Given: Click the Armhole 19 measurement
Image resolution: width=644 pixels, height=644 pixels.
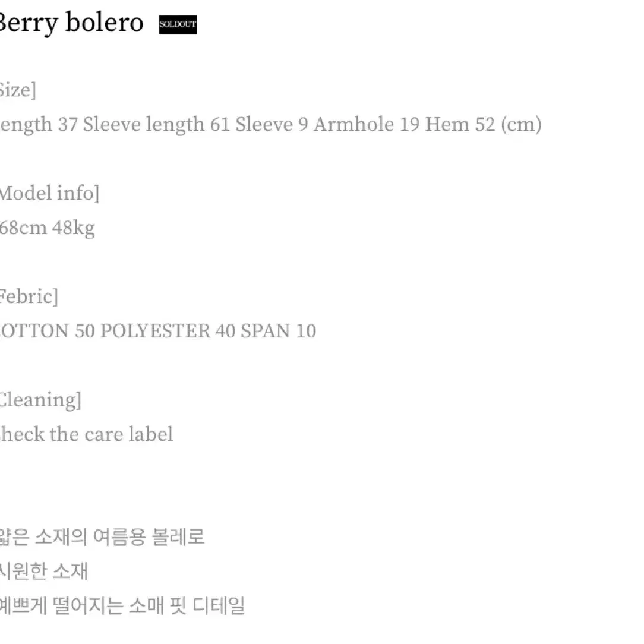Looking at the screenshot, I should 367,124.
